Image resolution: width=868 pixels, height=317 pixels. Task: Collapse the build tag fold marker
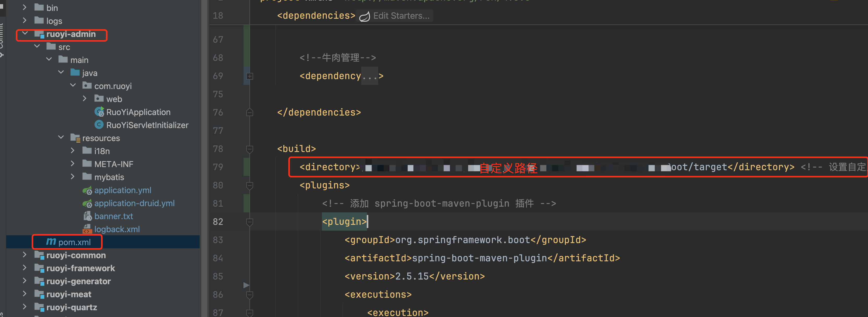[250, 149]
